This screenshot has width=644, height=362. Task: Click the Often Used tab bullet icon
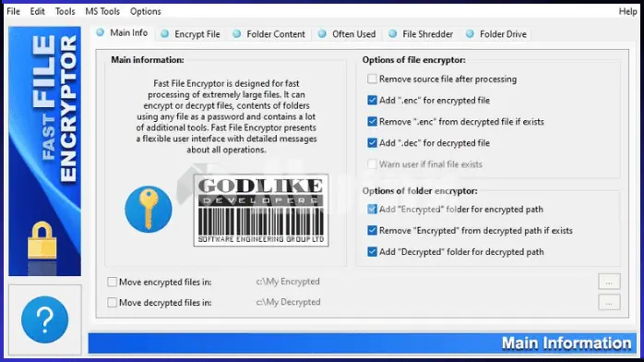(x=322, y=34)
